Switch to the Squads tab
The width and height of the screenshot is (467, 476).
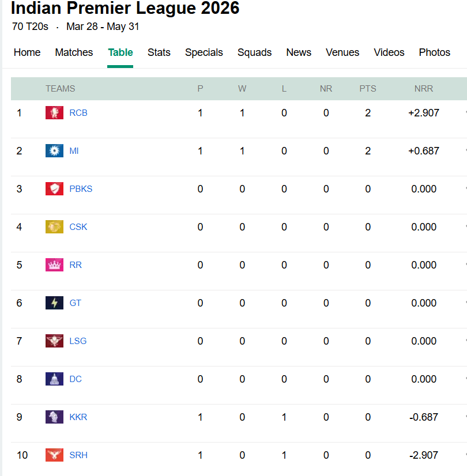pyautogui.click(x=254, y=52)
